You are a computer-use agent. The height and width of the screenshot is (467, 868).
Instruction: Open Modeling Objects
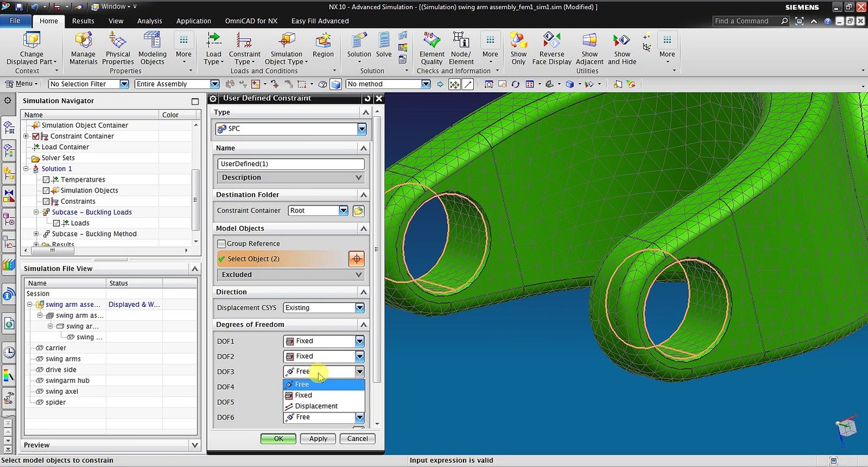click(x=152, y=49)
